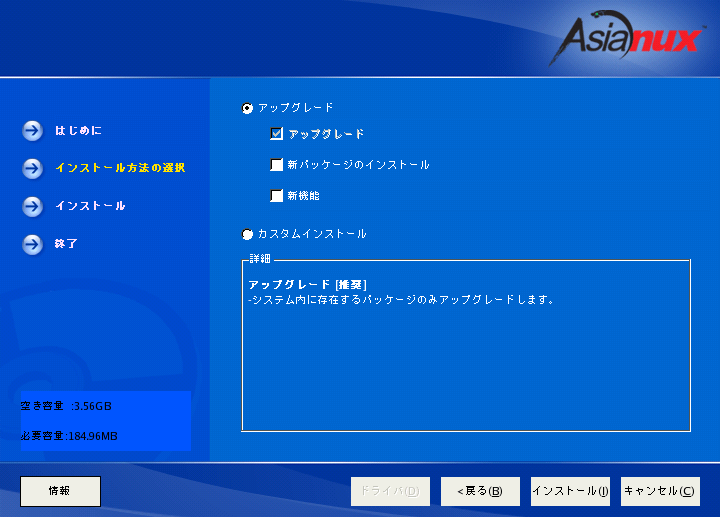The width and height of the screenshot is (720, 517).
Task: Click the <戻る(B) button
Action: click(480, 491)
